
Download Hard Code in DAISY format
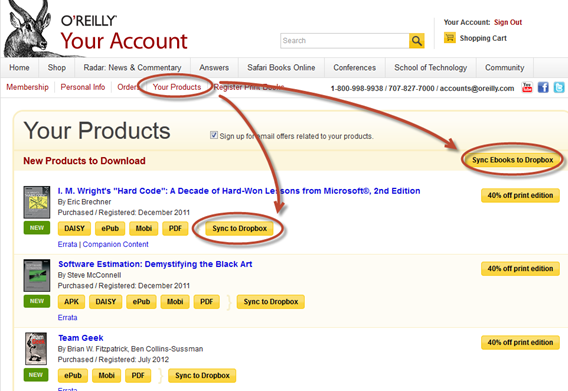point(74,228)
